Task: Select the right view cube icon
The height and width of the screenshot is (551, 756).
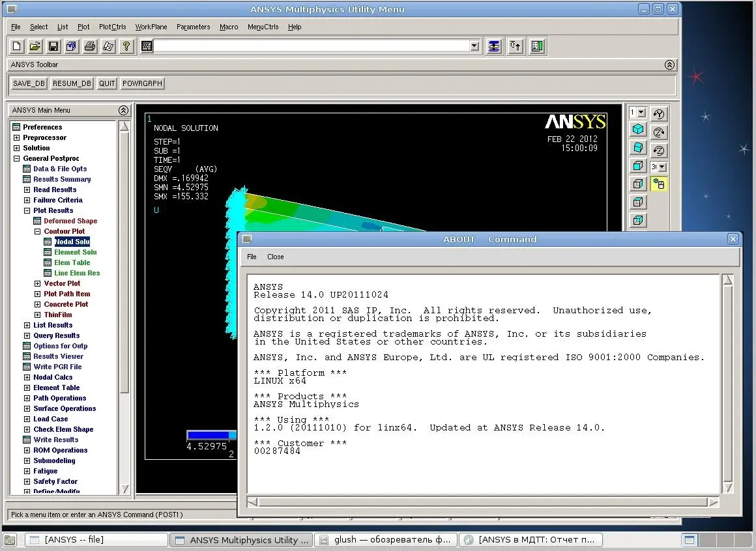Action: (x=638, y=184)
